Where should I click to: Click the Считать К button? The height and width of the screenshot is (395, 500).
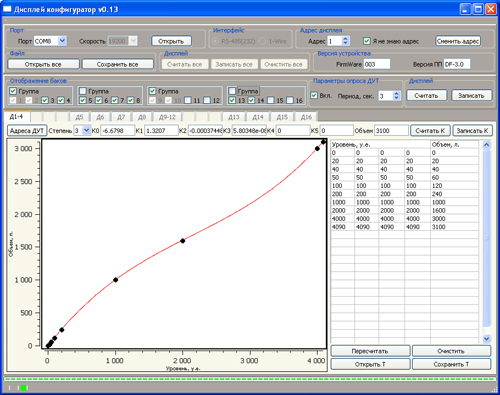coord(430,131)
